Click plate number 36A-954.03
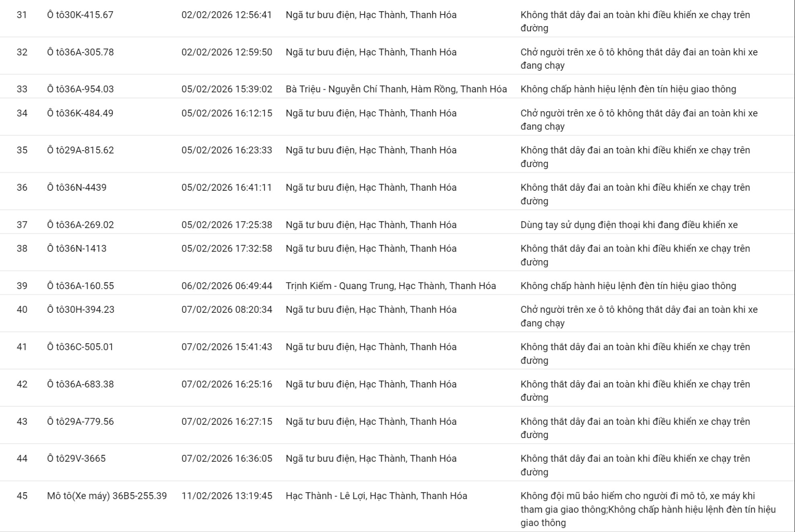The image size is (795, 532). (x=80, y=89)
